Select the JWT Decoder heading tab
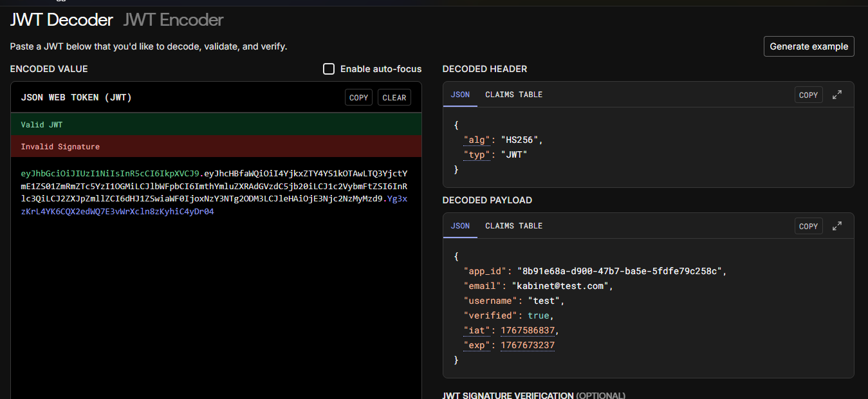Screen dimensions: 868x399 point(62,20)
